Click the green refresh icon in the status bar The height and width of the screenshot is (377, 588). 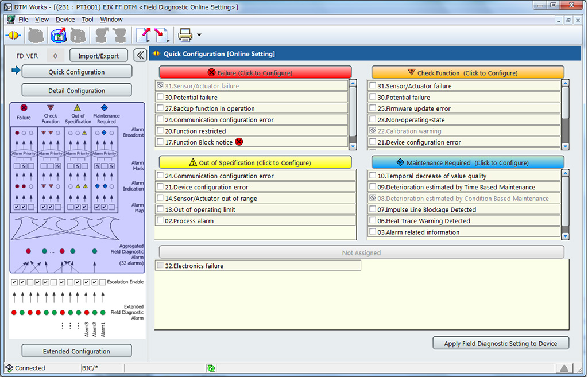click(211, 368)
